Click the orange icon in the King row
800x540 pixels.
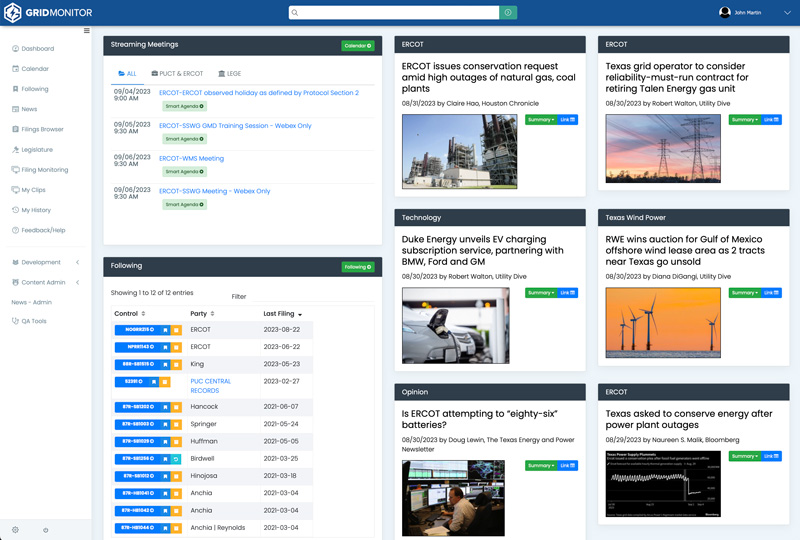click(x=176, y=364)
